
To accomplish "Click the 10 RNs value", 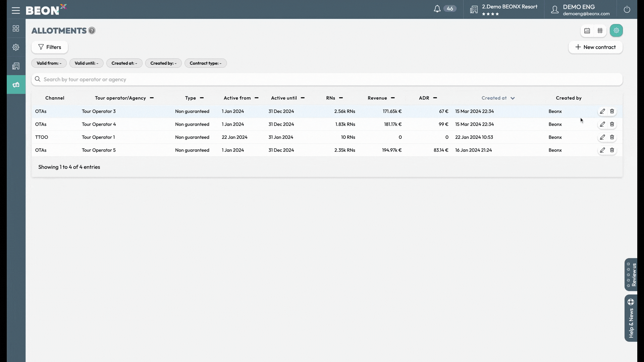I will pos(348,137).
